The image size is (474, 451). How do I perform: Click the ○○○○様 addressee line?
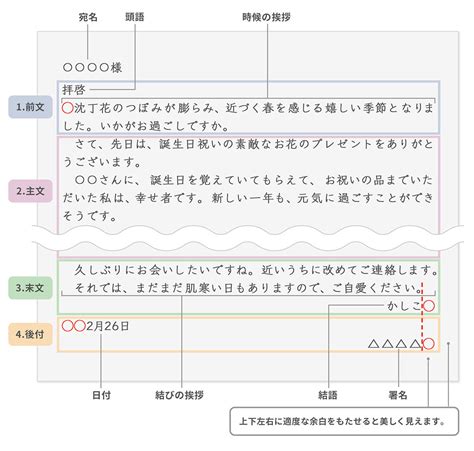[x=92, y=68]
